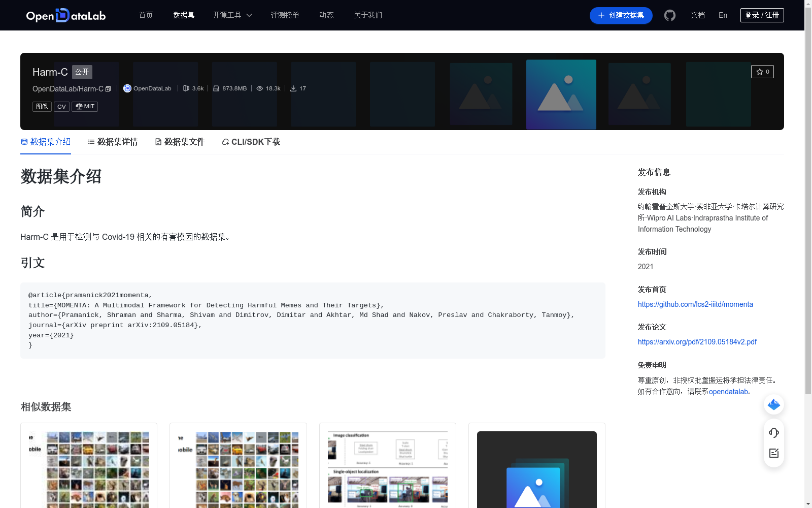Click the CV tag
812x508 pixels.
(x=61, y=106)
